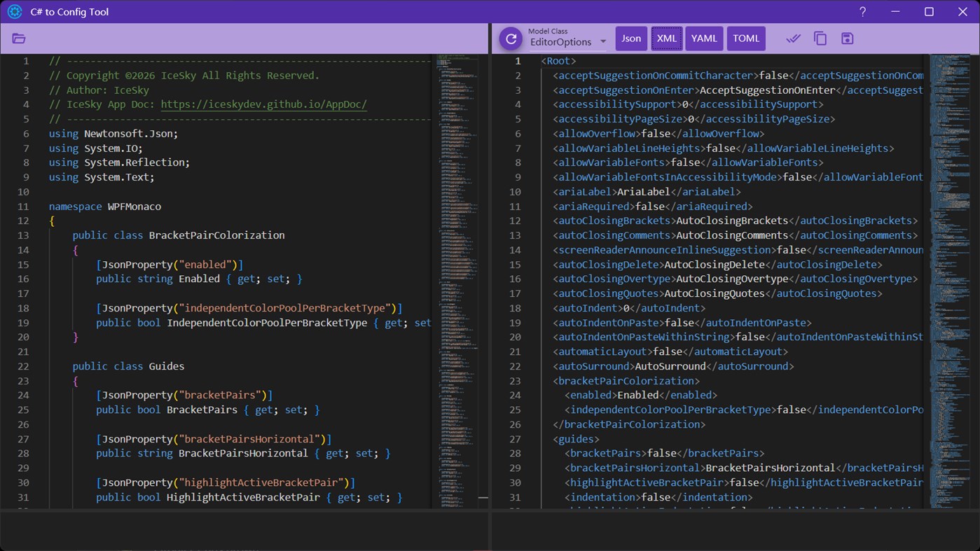Screen dimensions: 980x551
Task: Toggle the TOML output format
Action: (x=746, y=39)
